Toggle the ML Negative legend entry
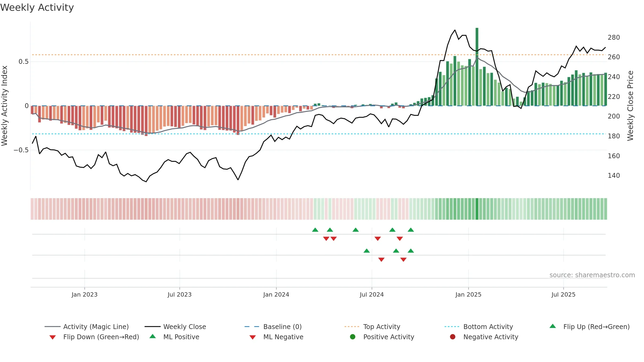This screenshot has width=644, height=362. (x=276, y=337)
